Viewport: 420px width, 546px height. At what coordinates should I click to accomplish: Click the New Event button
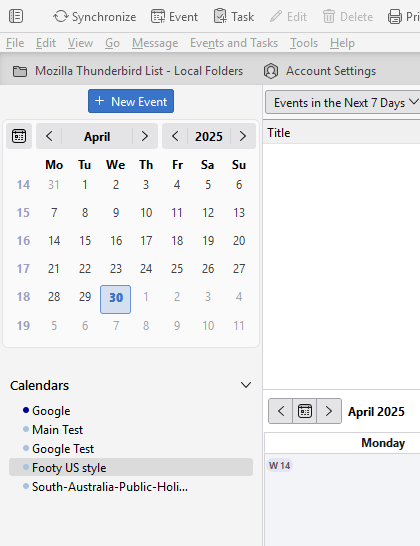pos(131,101)
